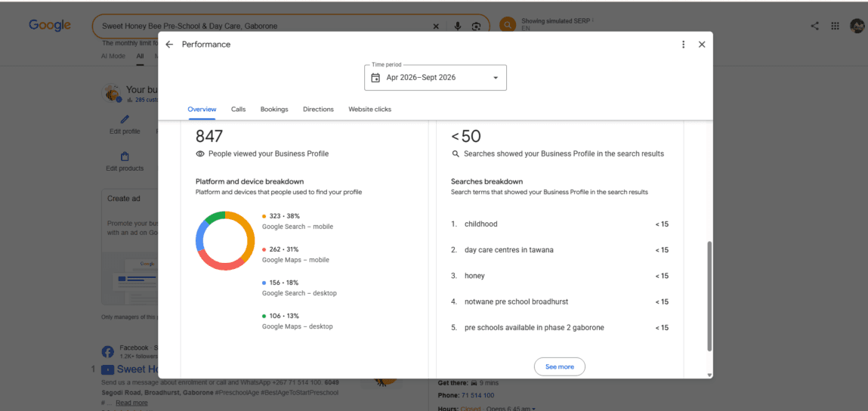Switch to the Calls tab
This screenshot has height=411, width=868.
(x=239, y=109)
